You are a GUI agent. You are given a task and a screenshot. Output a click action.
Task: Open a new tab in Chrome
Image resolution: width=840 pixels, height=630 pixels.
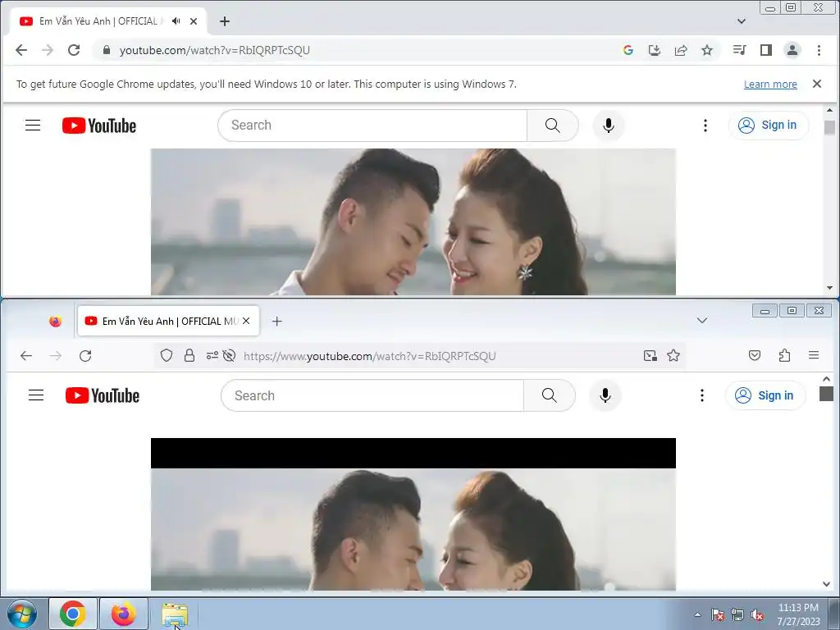(x=225, y=21)
